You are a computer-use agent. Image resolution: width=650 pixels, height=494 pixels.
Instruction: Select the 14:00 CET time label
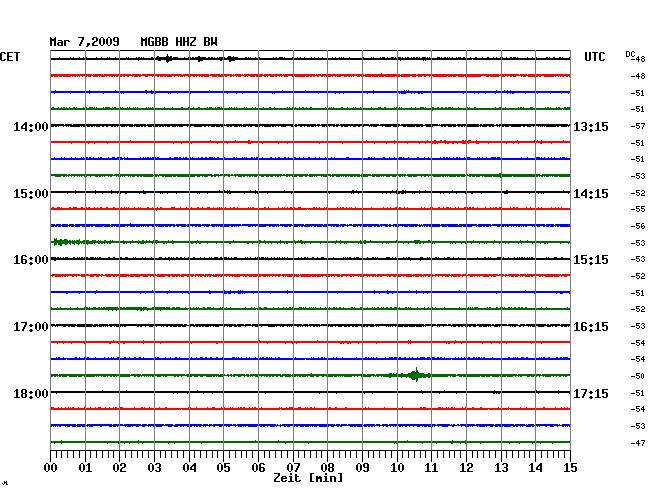point(31,126)
